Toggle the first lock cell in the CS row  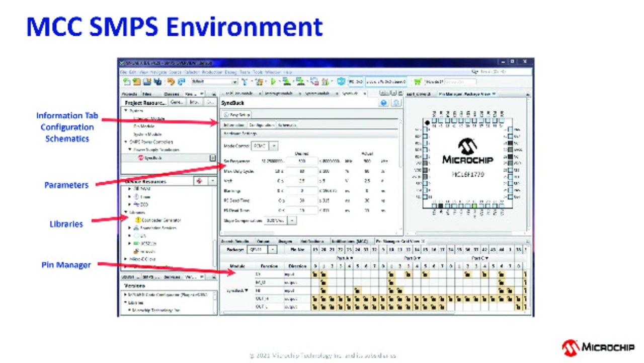coord(315,274)
